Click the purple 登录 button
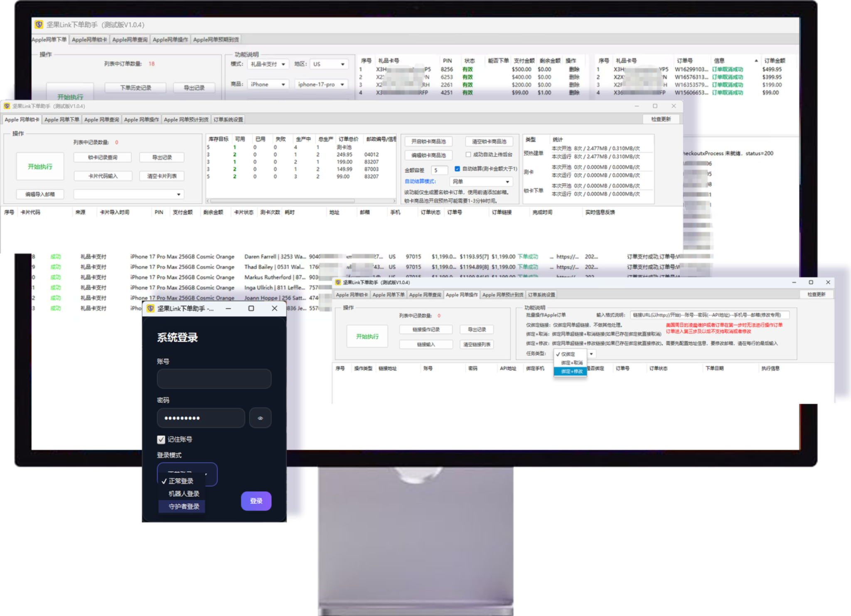The image size is (851, 616). (x=256, y=501)
